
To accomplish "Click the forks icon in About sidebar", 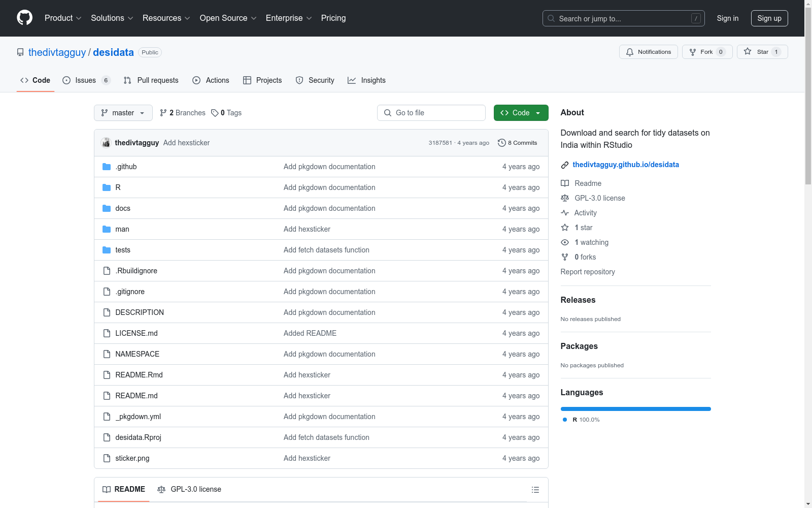I will click(565, 257).
